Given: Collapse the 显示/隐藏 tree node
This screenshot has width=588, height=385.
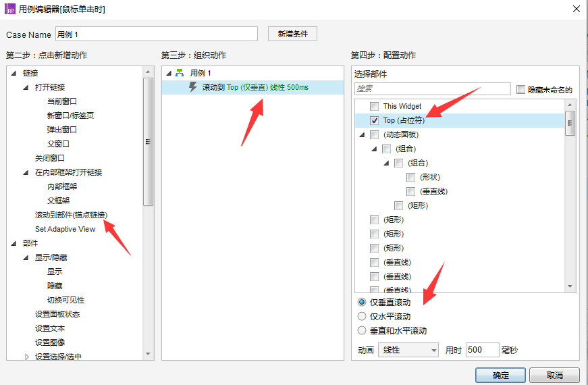Looking at the screenshot, I should [26, 258].
